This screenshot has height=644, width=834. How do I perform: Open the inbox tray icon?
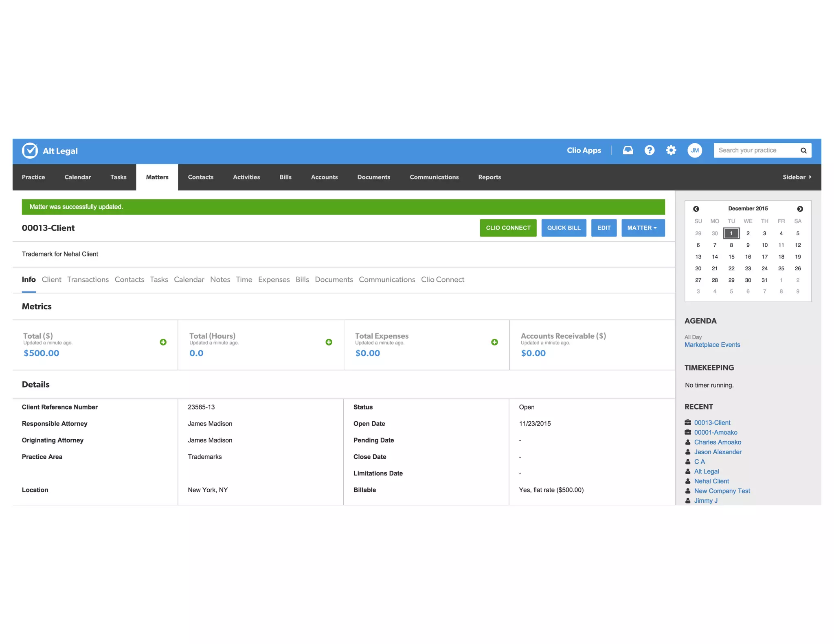click(628, 150)
